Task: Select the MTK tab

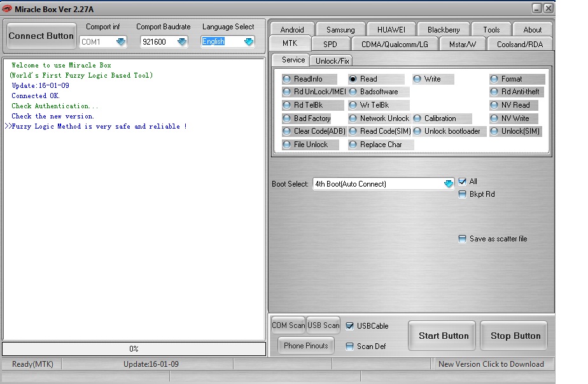Action: [290, 43]
